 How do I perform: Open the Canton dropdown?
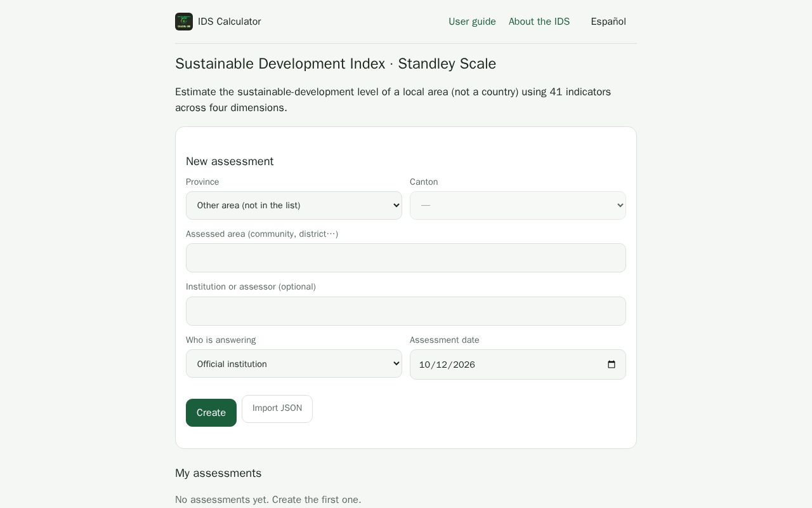coord(518,205)
